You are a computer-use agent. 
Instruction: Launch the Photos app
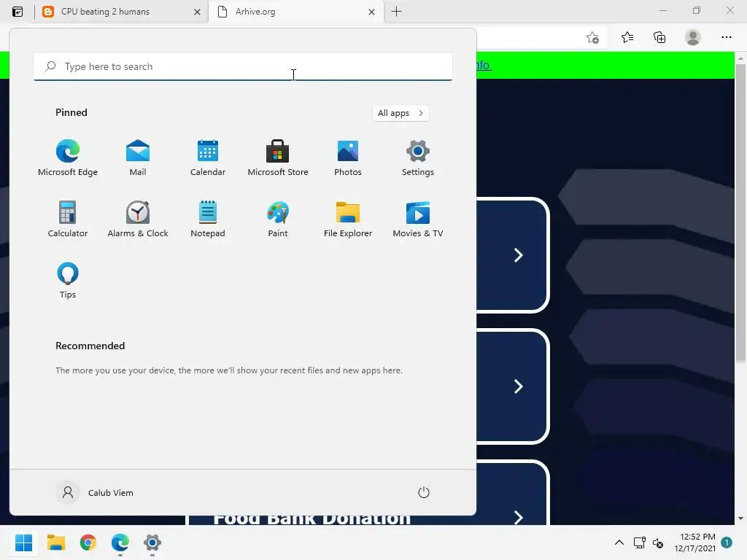tap(348, 158)
